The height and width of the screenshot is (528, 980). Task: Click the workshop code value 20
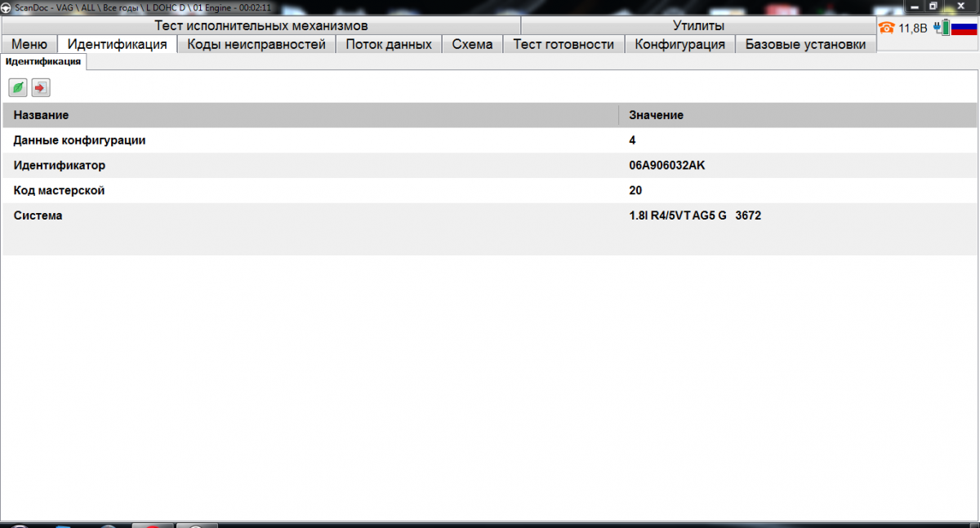click(x=635, y=190)
